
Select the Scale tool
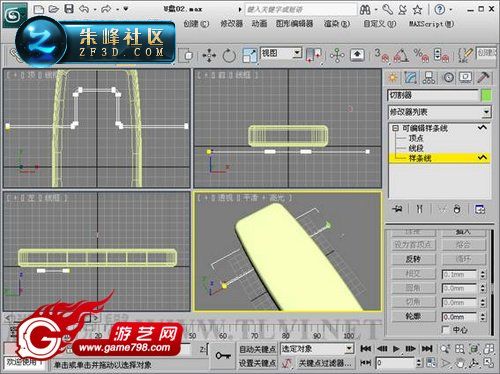[x=249, y=56]
